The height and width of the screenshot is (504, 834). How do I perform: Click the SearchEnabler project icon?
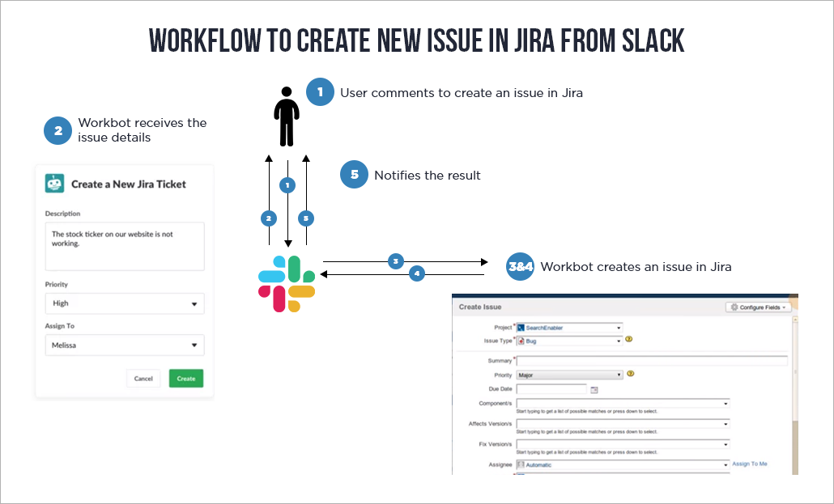pyautogui.click(x=521, y=328)
